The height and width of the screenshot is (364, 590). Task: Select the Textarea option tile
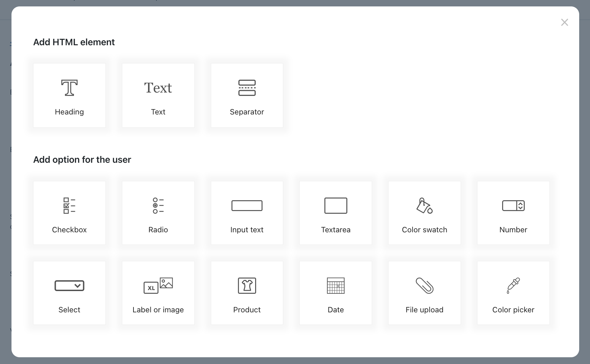(336, 213)
